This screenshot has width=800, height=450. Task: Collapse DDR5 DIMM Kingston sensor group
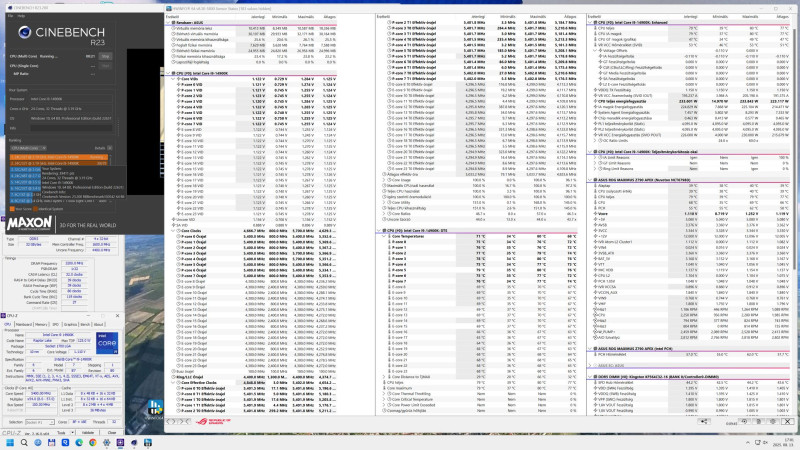click(x=590, y=377)
